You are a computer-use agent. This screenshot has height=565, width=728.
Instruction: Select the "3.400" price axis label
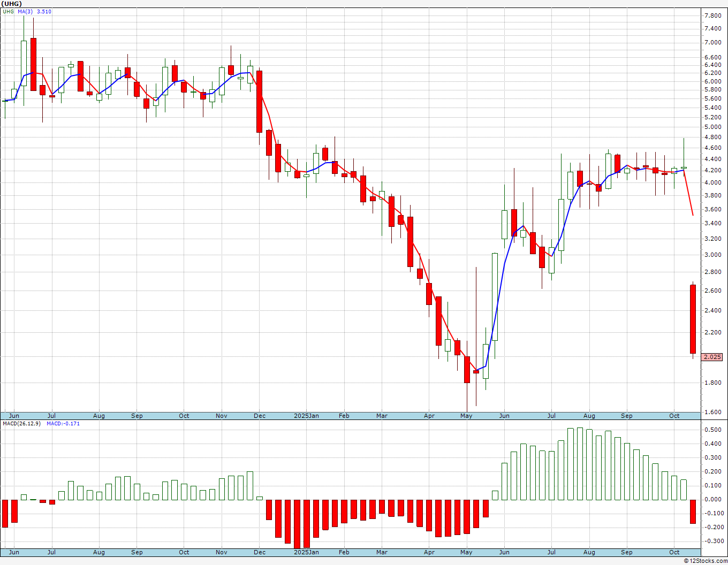click(x=712, y=223)
